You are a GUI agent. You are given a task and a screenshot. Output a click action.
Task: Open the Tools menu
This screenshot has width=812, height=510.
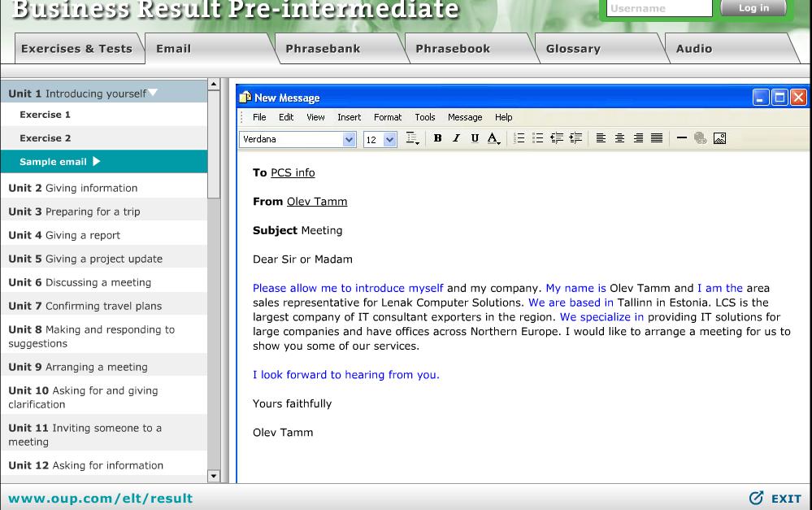(424, 117)
